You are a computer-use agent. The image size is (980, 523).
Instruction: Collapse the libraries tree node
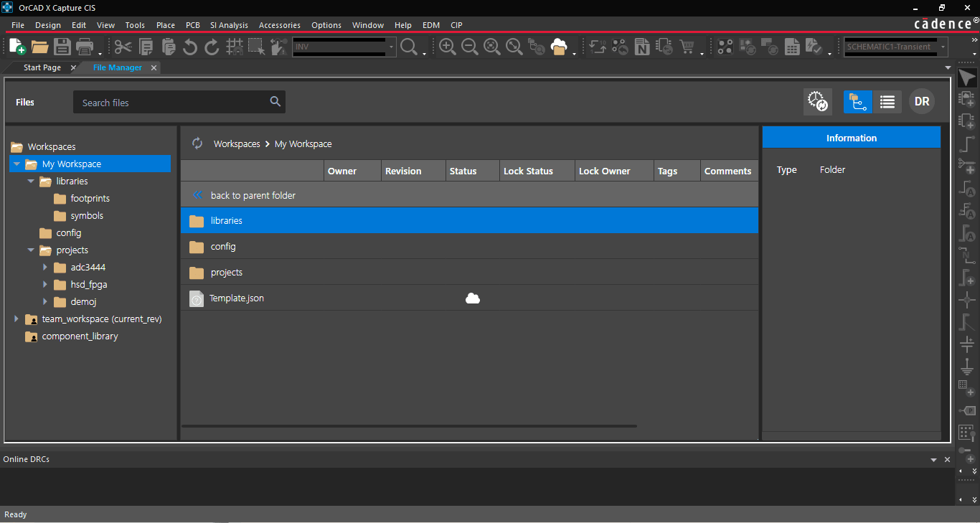[x=31, y=182]
